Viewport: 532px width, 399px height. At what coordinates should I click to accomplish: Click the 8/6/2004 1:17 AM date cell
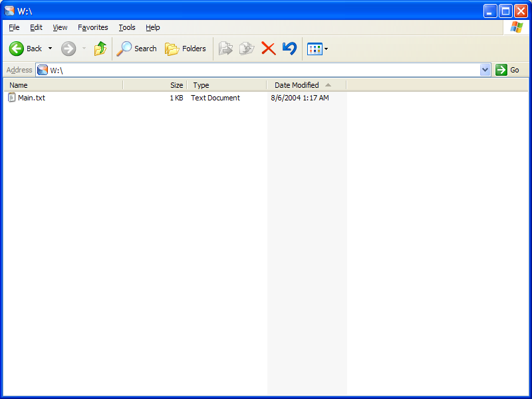click(x=300, y=98)
